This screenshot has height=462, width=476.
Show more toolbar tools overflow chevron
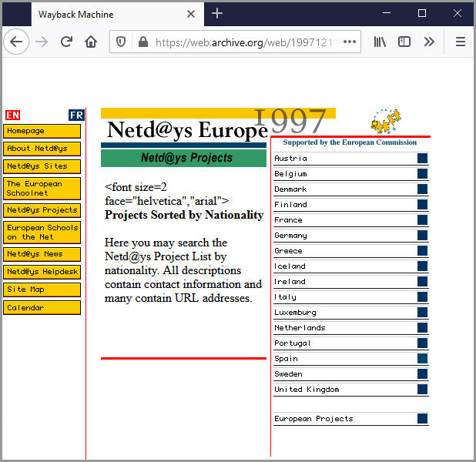point(429,42)
